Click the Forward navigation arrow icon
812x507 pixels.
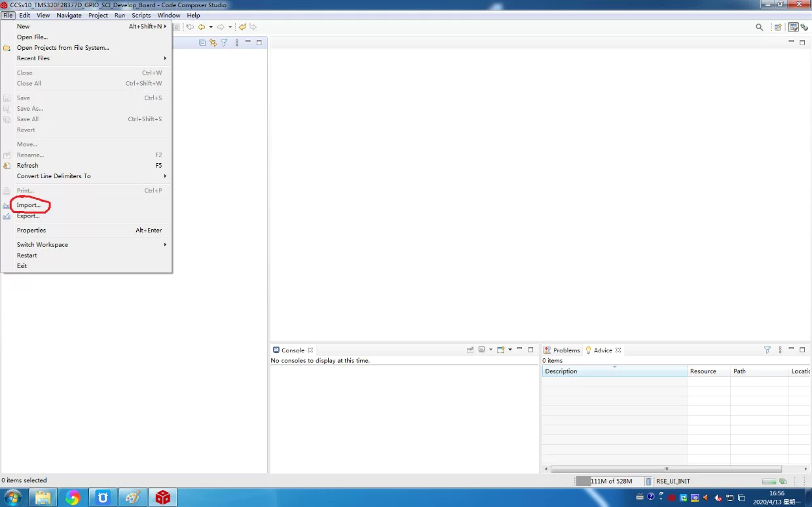tap(221, 27)
